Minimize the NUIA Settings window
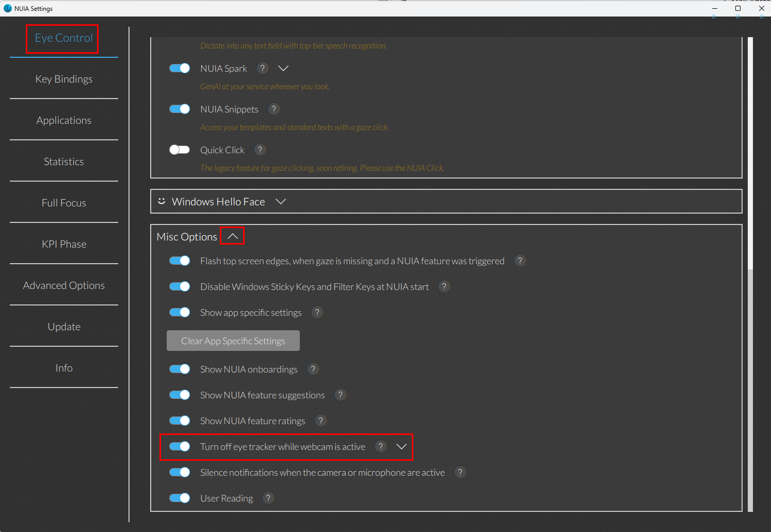This screenshot has width=771, height=532. pyautogui.click(x=715, y=8)
